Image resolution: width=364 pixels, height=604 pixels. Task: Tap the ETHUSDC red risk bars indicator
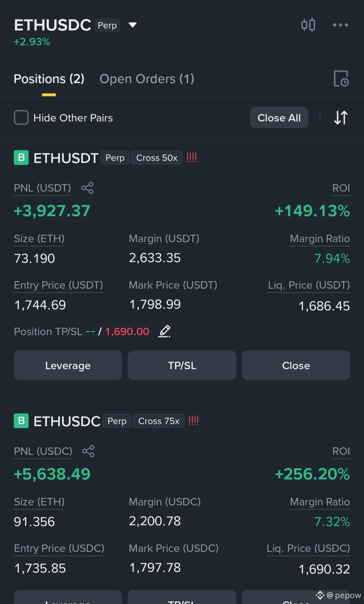tap(194, 421)
